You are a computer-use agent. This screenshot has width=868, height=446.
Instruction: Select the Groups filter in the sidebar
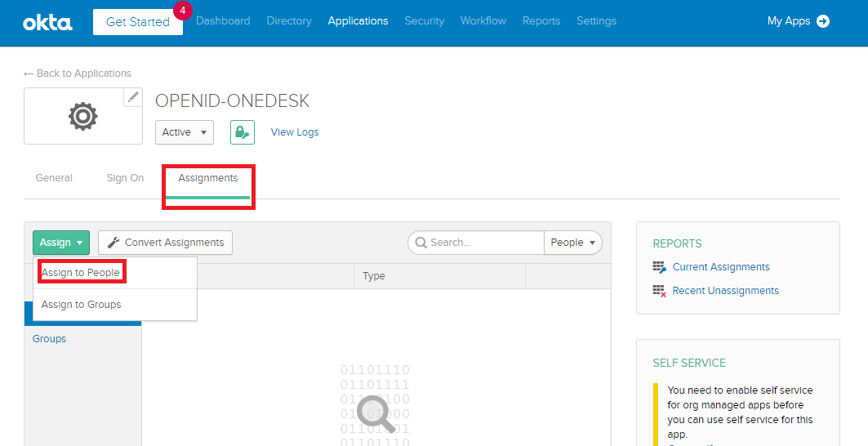click(49, 338)
